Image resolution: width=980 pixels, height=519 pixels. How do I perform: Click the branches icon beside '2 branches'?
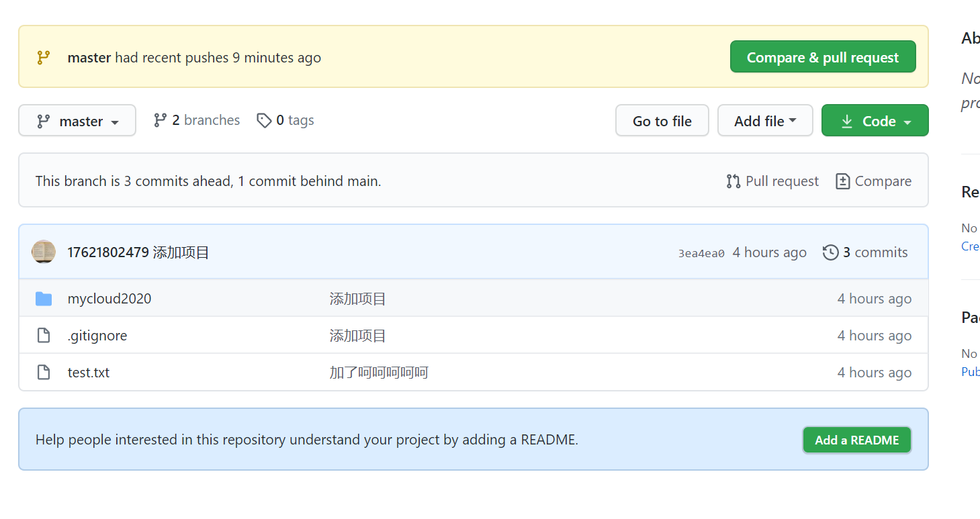click(160, 120)
